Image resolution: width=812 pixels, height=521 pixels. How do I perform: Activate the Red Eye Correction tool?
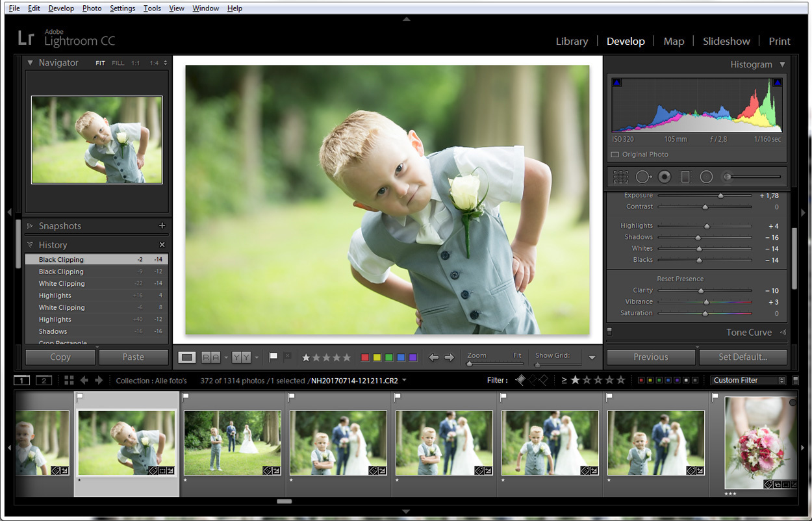click(664, 177)
